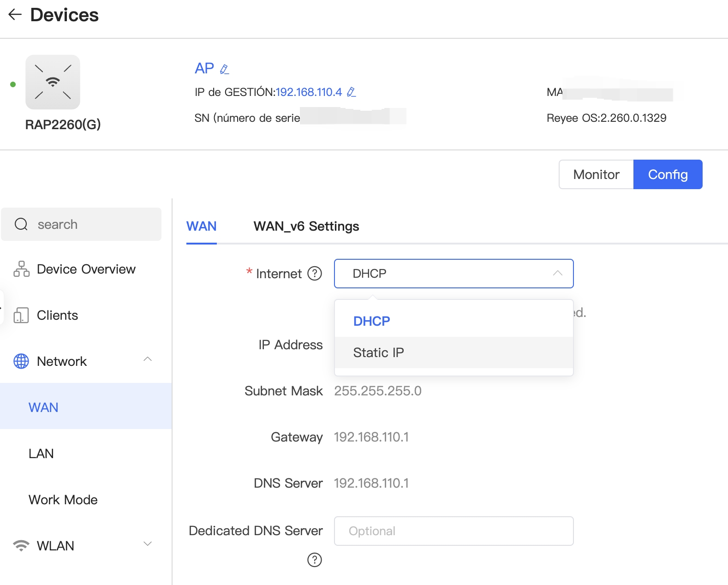
Task: Select Static IP from dropdown list
Action: click(x=378, y=352)
